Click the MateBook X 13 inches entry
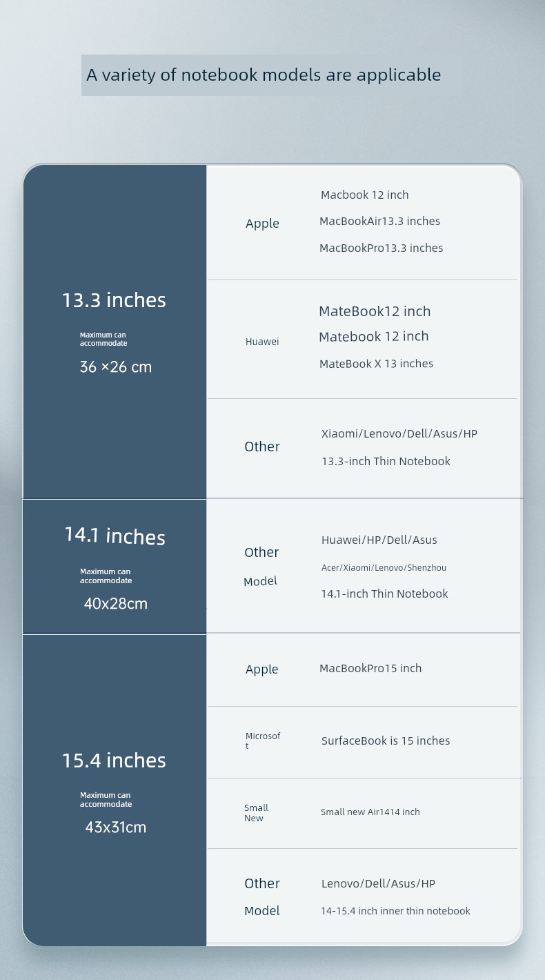Viewport: 545px width, 980px height. 376,364
